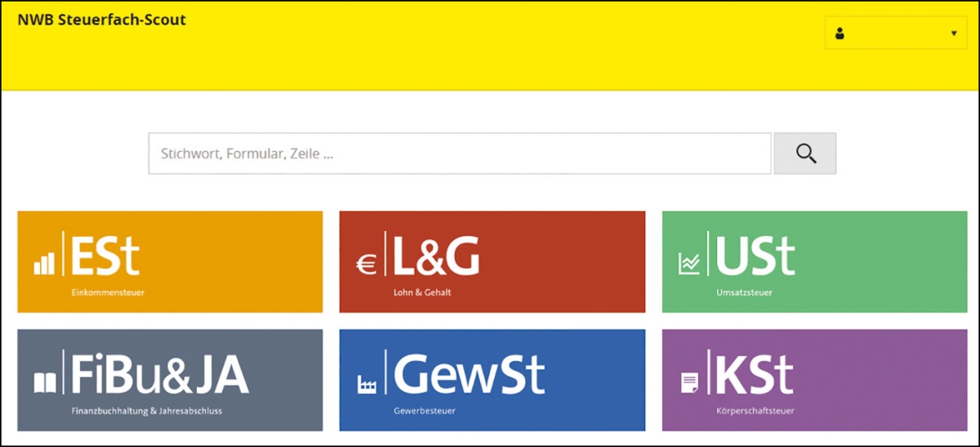Open the Gewerbesteuer blue tile
Image resolution: width=980 pixels, height=447 pixels.
click(x=492, y=380)
